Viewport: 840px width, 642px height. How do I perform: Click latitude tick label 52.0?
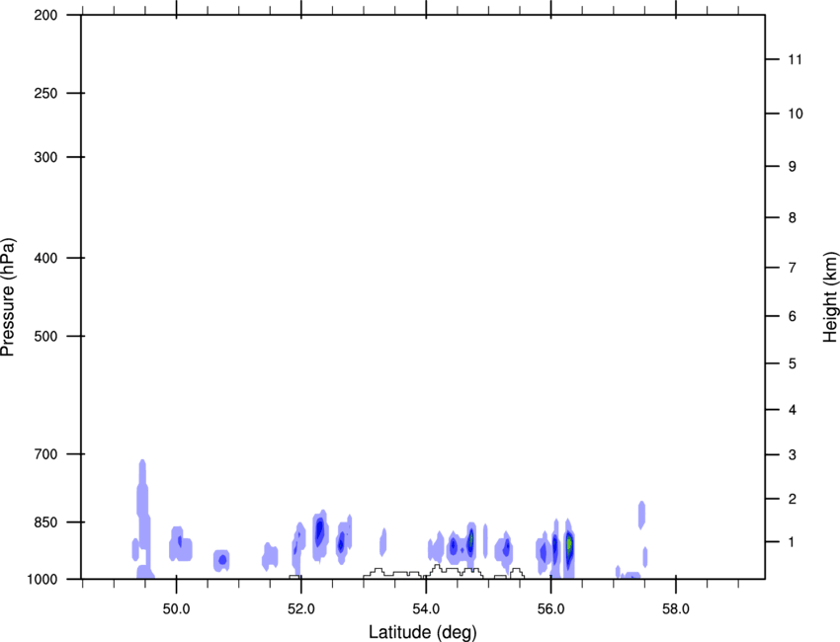coord(301,609)
